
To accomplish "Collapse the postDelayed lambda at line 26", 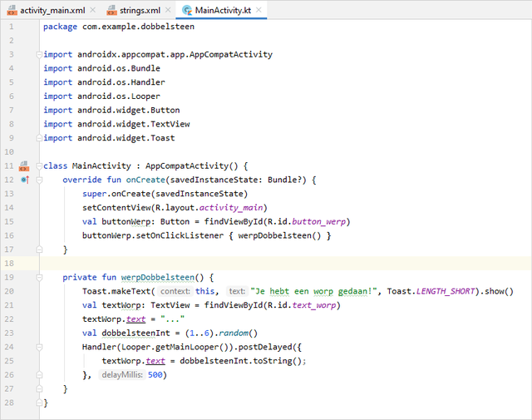I will [x=39, y=375].
